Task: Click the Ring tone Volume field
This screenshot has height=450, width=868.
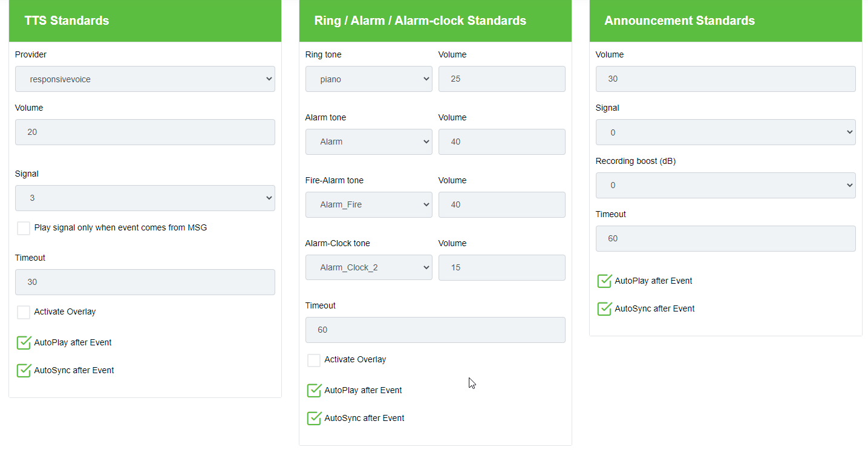Action: (x=501, y=79)
